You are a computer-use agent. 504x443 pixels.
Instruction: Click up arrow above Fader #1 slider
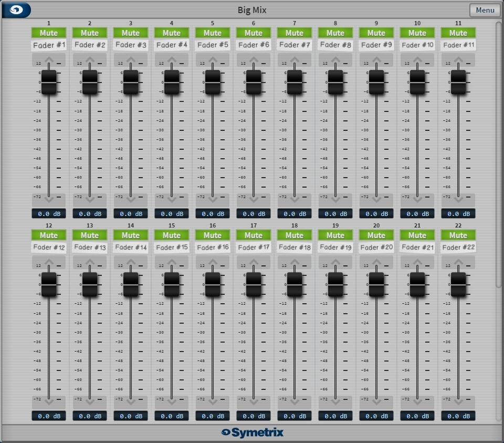[49, 59]
